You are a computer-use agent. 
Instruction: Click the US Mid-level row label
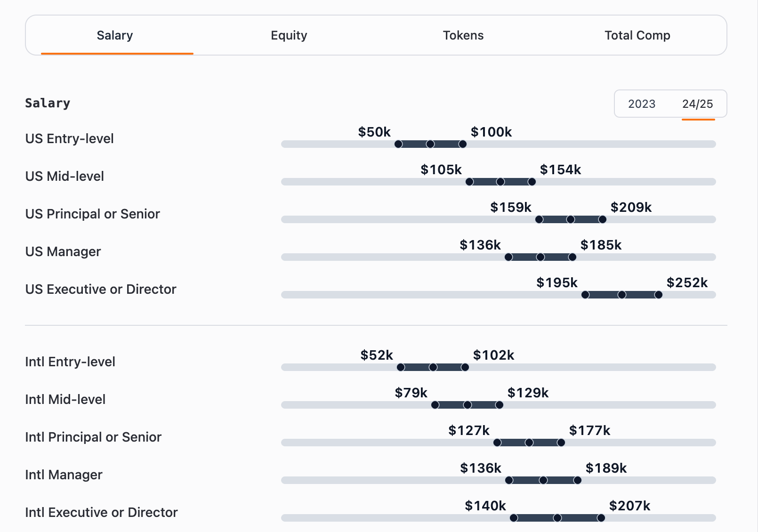pos(65,176)
